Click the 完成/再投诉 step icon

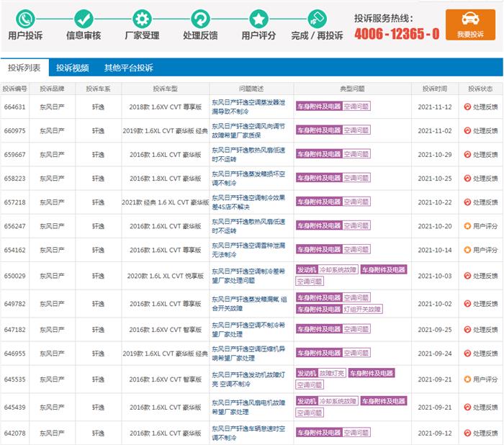point(317,19)
